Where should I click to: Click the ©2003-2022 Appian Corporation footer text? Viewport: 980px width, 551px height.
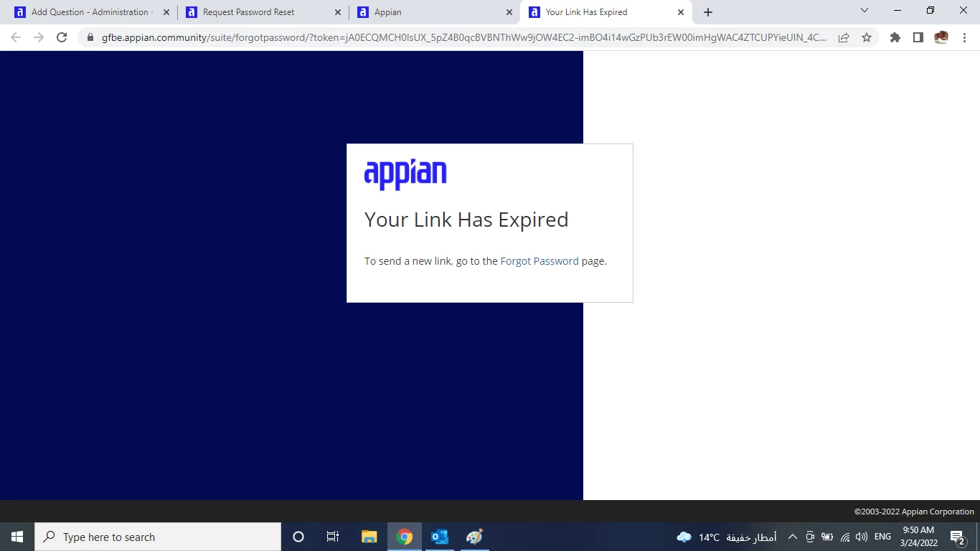[x=914, y=512]
